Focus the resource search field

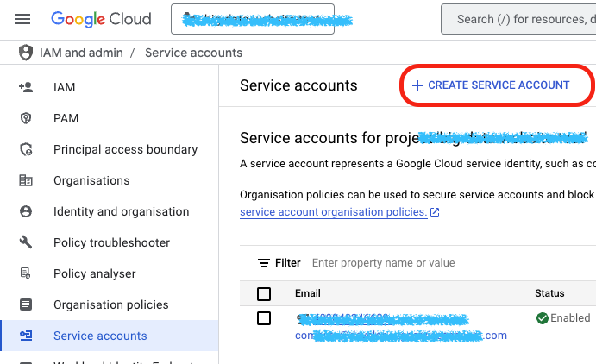[x=518, y=19]
